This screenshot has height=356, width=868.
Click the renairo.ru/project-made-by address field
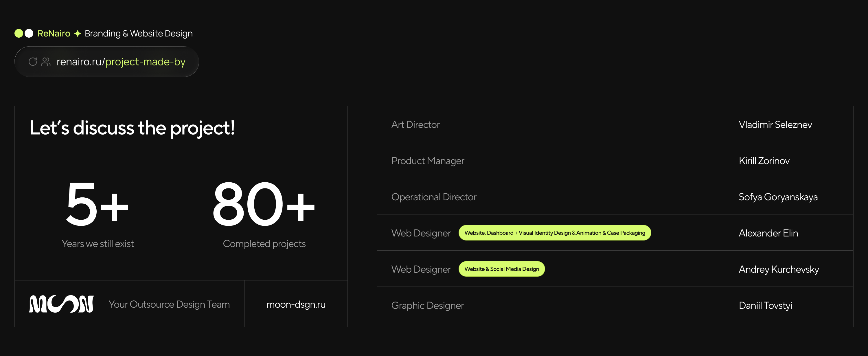(x=121, y=62)
